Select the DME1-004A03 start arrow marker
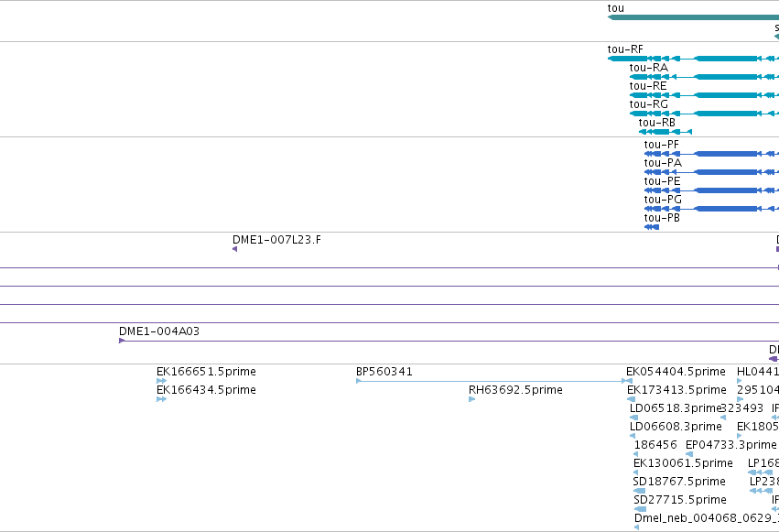Viewport: 779px width, 532px height. coord(122,341)
